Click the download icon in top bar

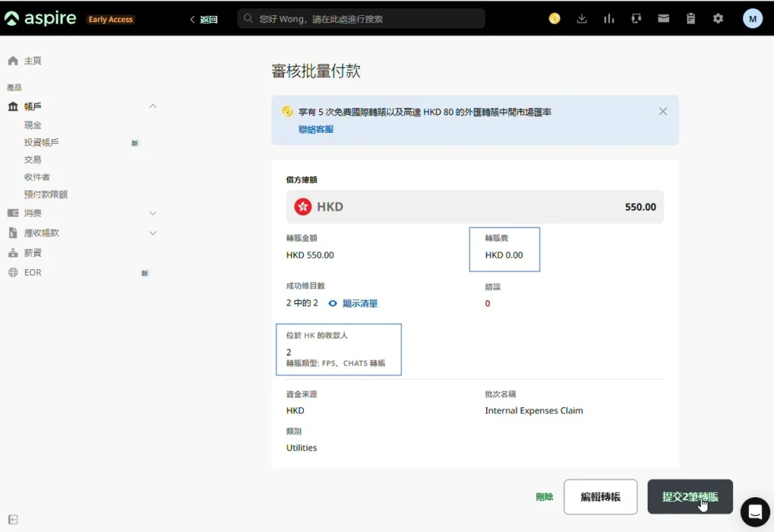pyautogui.click(x=581, y=19)
